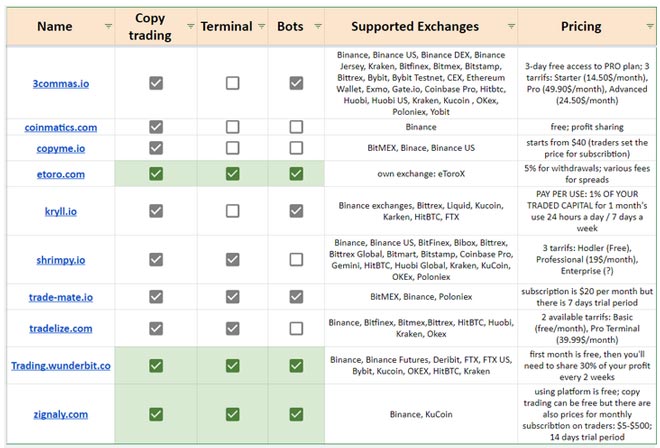
Task: Follow the coinmatics.com hyperlink
Action: click(60, 127)
